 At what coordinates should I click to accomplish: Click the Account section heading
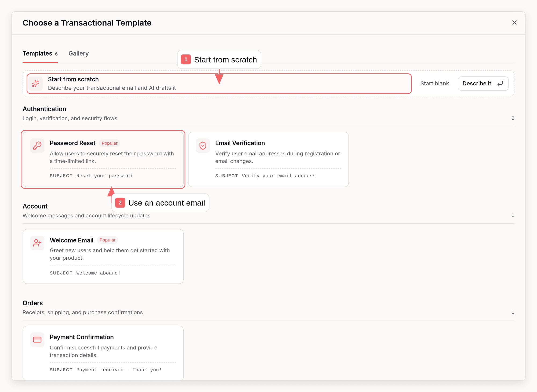coord(35,206)
